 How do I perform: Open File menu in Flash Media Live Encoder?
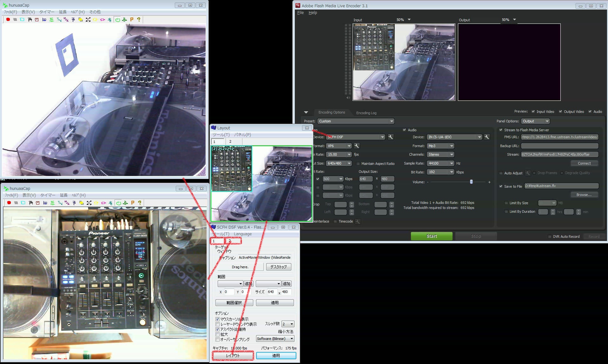301,13
